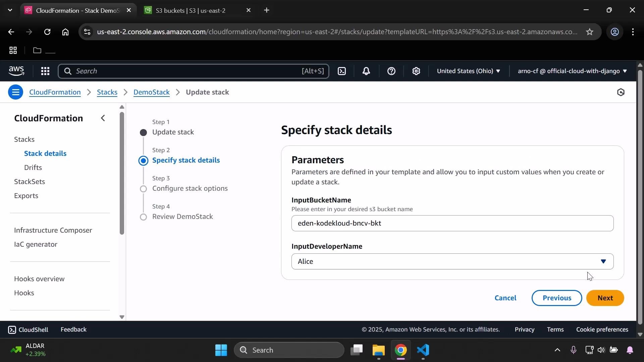
Task: Click the Windows taskbar search box
Action: 289,350
